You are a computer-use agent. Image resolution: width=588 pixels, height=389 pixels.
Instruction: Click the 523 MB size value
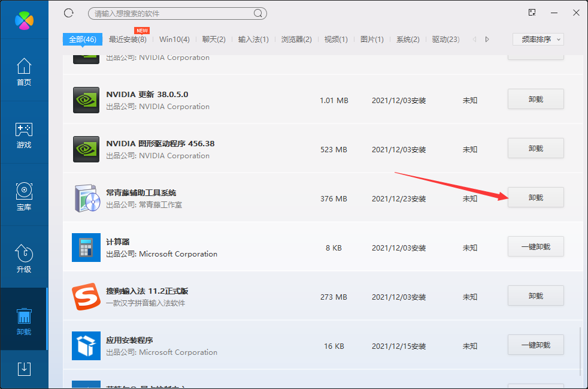[334, 149]
